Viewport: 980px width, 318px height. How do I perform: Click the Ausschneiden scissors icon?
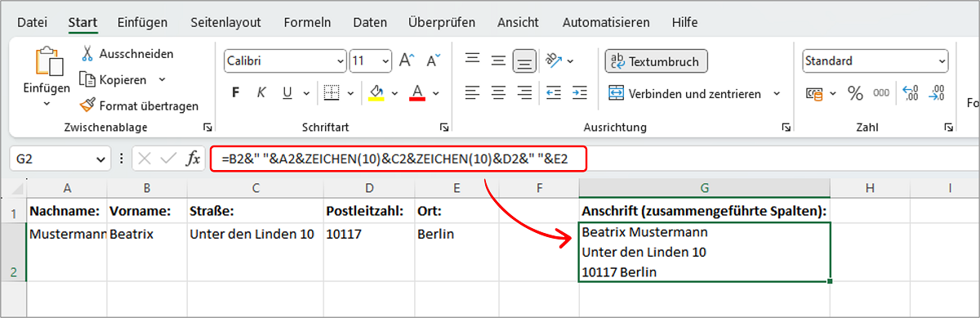point(87,54)
